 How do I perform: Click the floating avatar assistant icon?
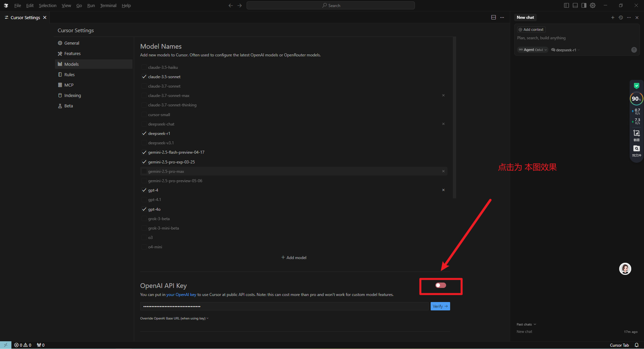[625, 269]
